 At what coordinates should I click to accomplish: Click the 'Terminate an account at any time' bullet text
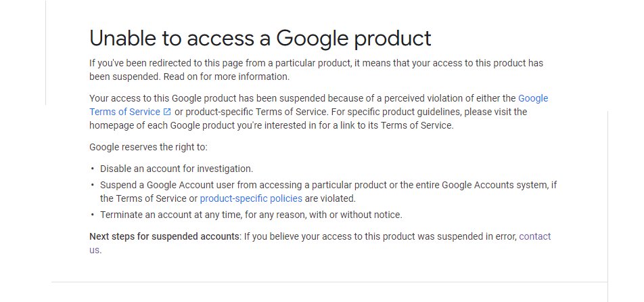tap(252, 215)
